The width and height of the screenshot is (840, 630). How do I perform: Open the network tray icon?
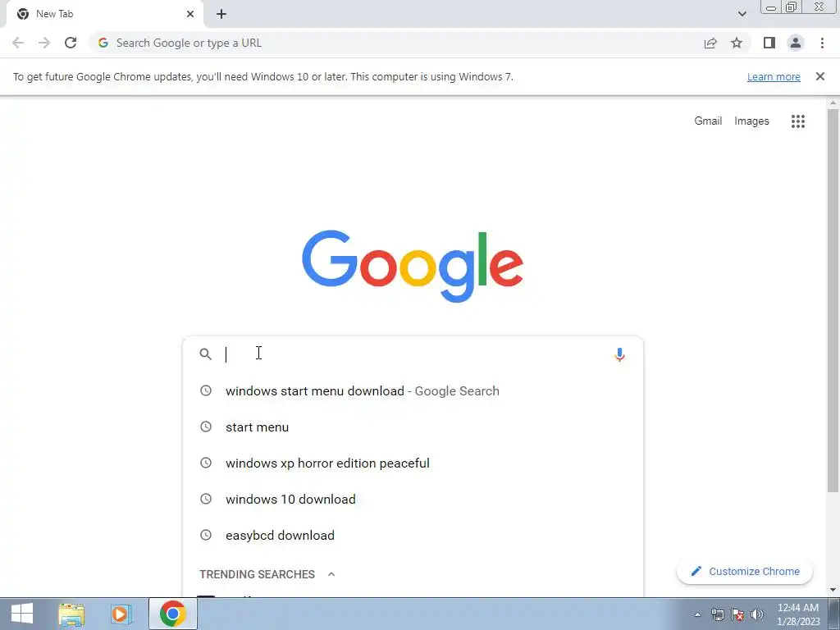point(717,614)
